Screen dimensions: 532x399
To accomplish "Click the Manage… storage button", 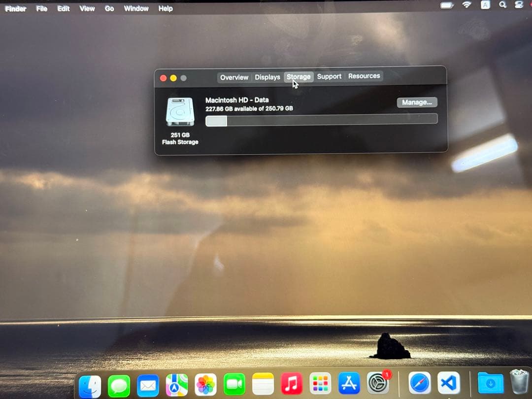I will pos(417,102).
